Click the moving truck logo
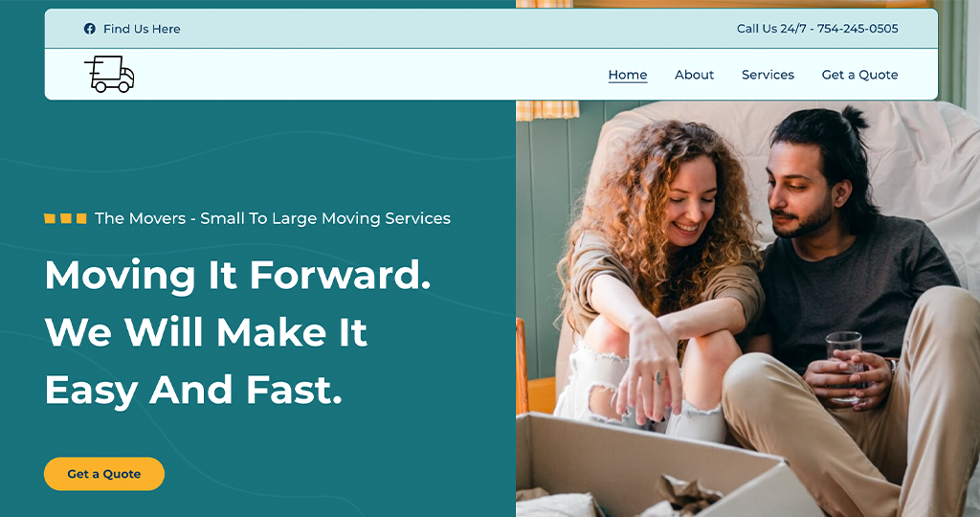The width and height of the screenshot is (980, 517). (x=109, y=74)
